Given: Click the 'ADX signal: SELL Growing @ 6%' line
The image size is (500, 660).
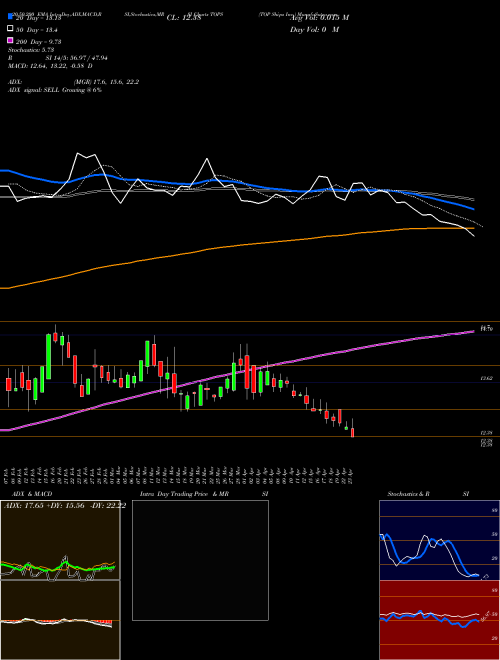Looking at the screenshot, I should point(55,90).
